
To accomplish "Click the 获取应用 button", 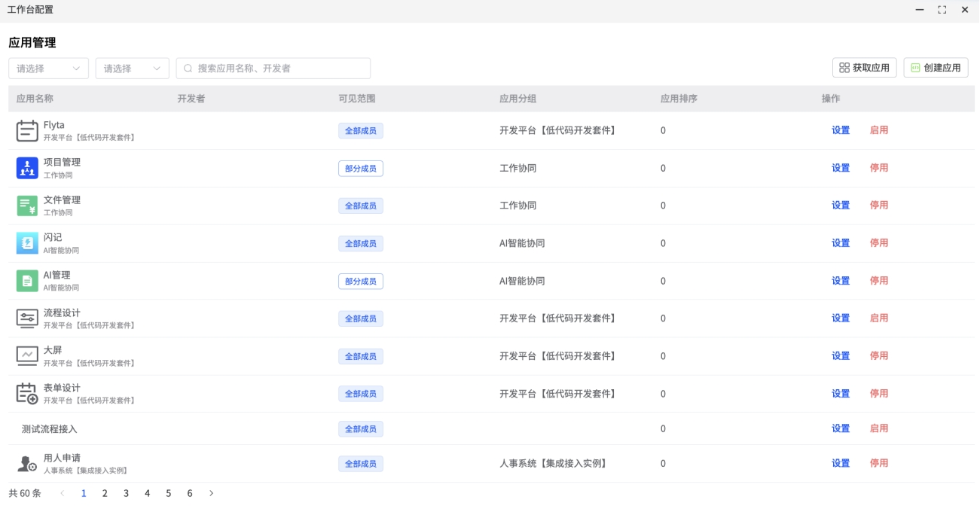I will coord(865,68).
